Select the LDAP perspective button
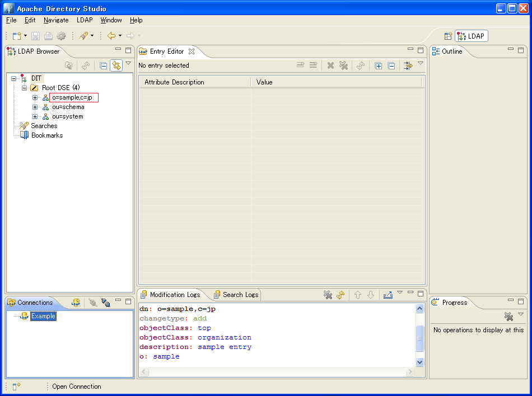This screenshot has height=396, width=532. point(472,36)
